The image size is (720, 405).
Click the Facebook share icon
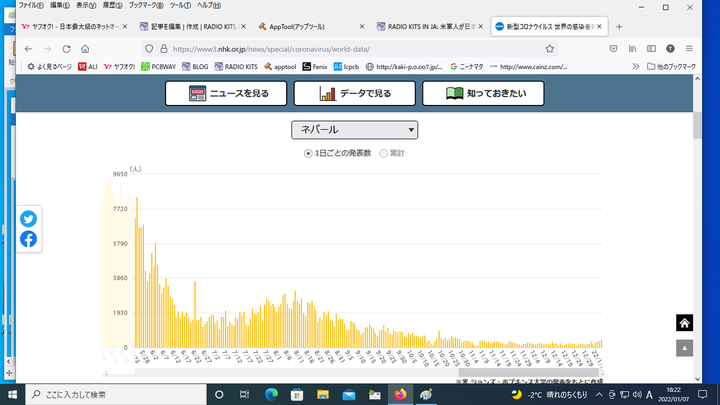click(28, 239)
